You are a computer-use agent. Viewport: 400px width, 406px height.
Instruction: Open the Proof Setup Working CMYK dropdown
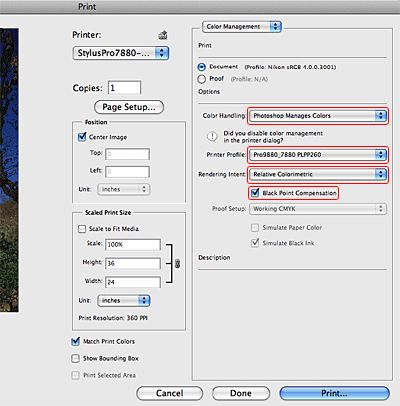(x=318, y=209)
